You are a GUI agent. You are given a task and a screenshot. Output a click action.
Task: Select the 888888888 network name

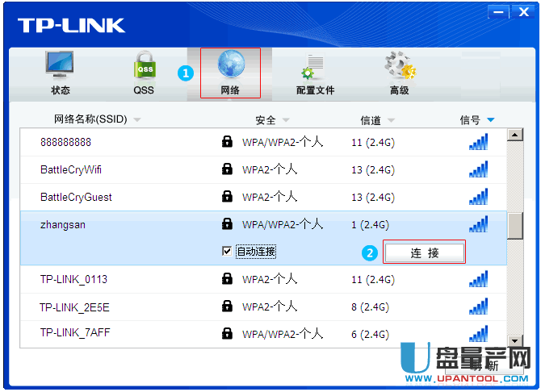66,142
